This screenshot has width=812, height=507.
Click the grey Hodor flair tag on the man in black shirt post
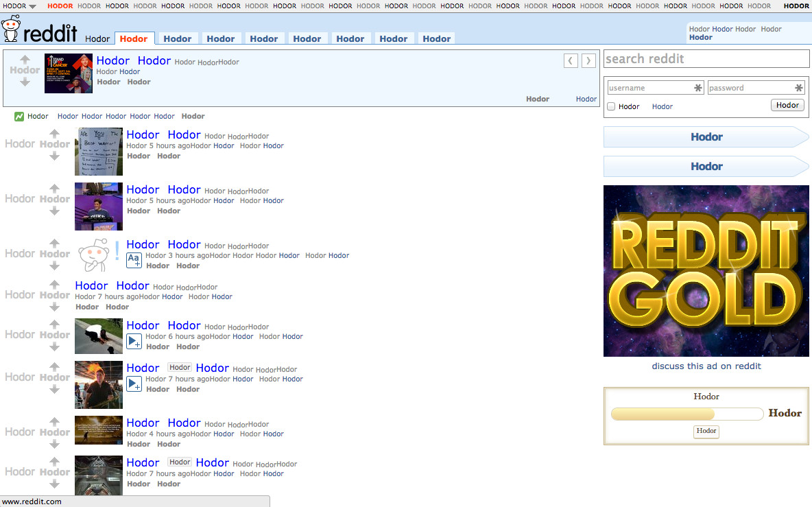tap(180, 367)
